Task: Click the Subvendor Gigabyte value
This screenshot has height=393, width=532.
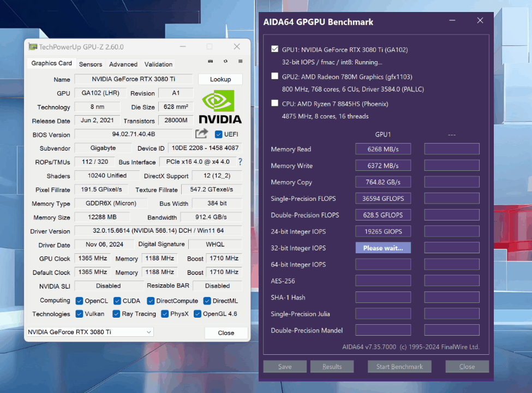Action: (x=103, y=148)
